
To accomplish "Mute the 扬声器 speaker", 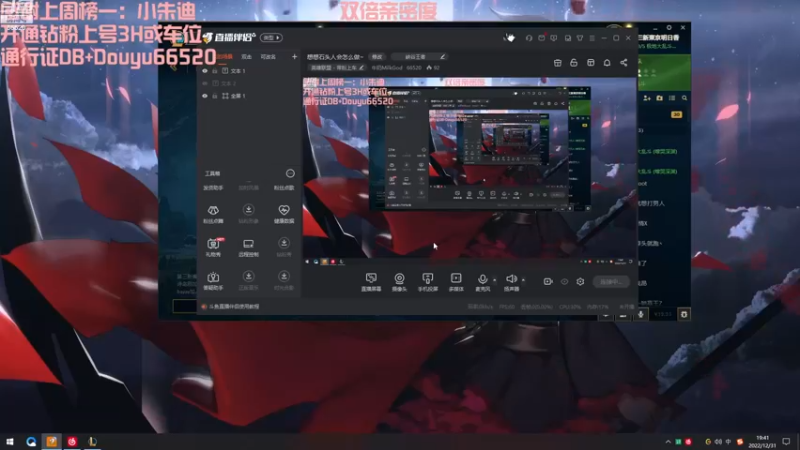I will click(511, 282).
